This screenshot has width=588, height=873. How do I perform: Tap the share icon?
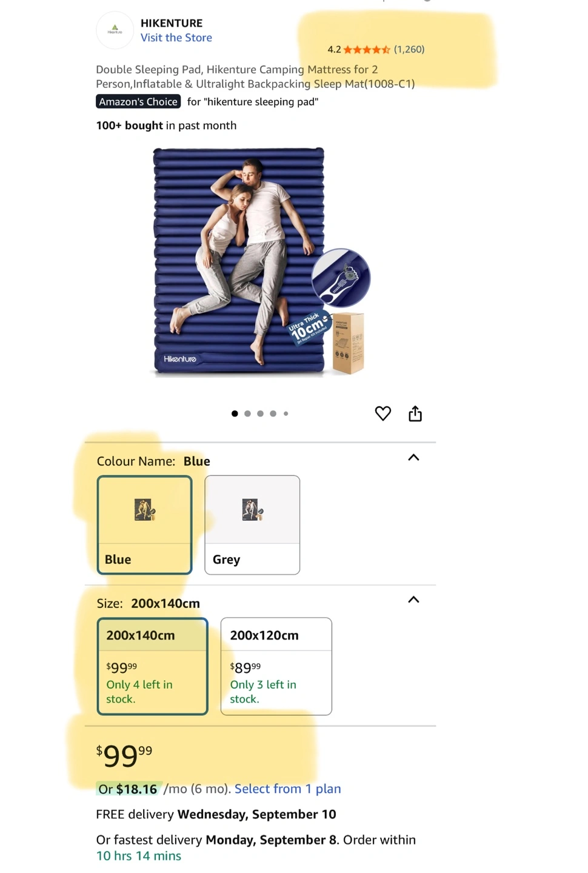[x=415, y=413]
